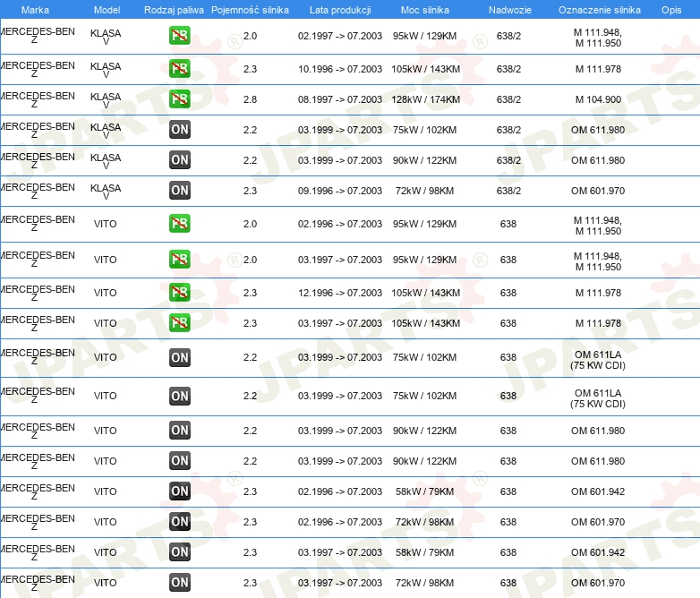The width and height of the screenshot is (700, 598).
Task: Select the Pojemność silnika column header
Action: coord(250,10)
